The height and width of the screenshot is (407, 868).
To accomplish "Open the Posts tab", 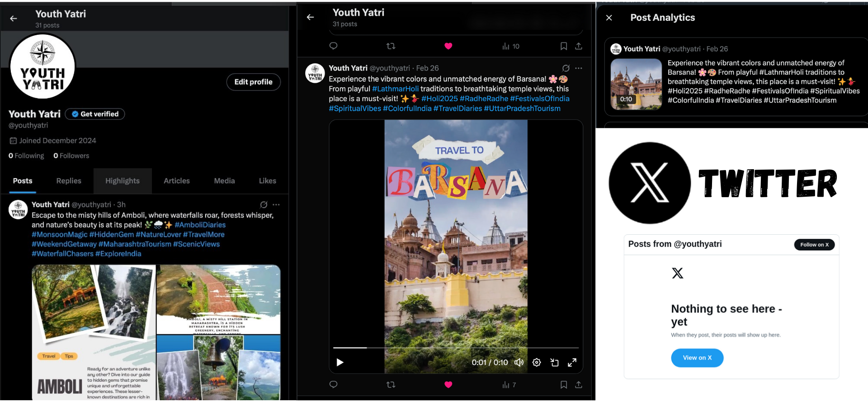I will (23, 181).
